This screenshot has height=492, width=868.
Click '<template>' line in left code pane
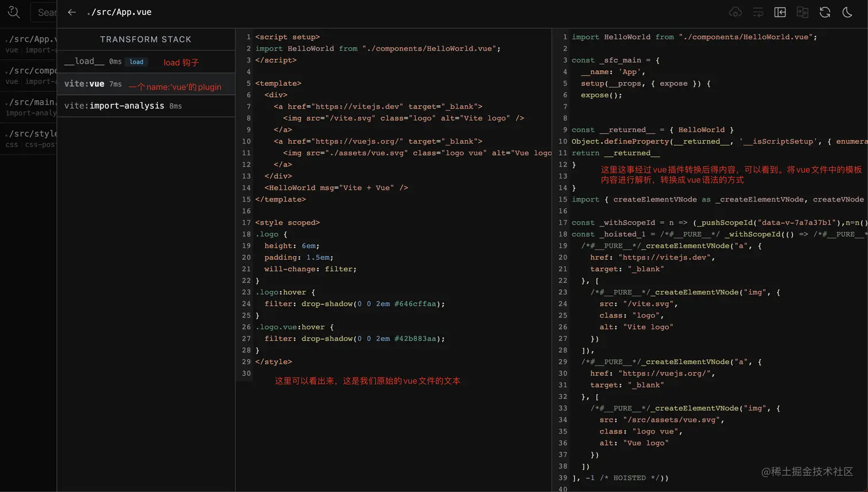pyautogui.click(x=278, y=83)
